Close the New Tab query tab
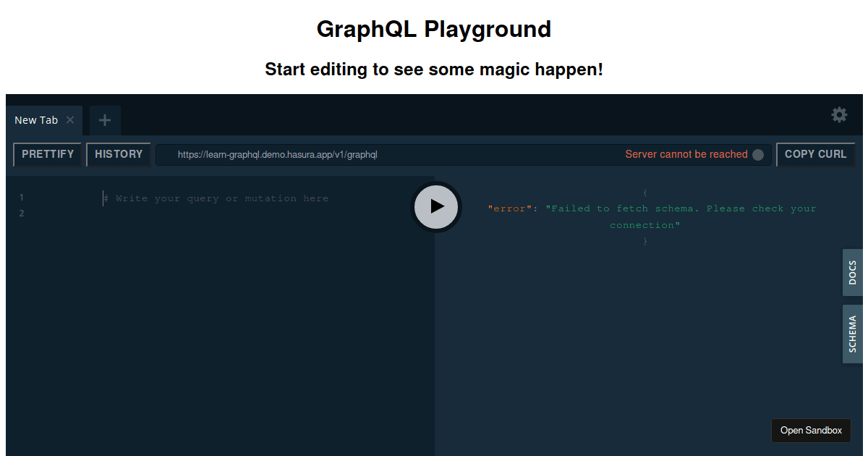Image resolution: width=868 pixels, height=456 pixels. click(x=69, y=120)
